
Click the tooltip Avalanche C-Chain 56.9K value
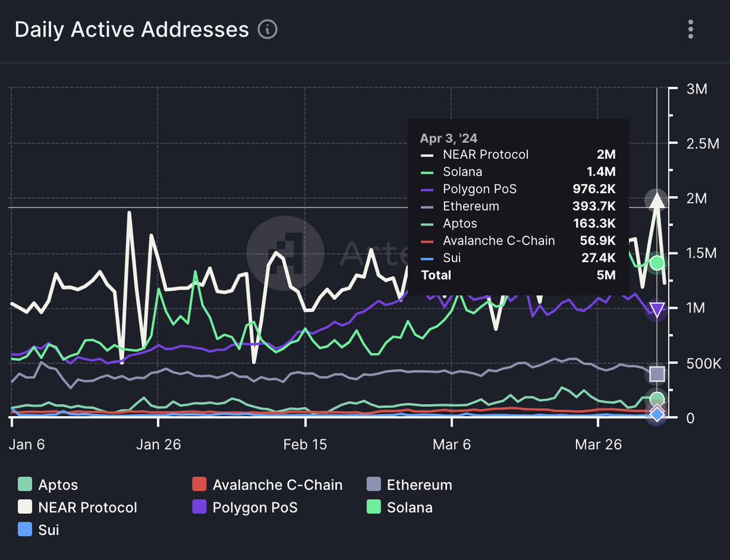point(598,241)
